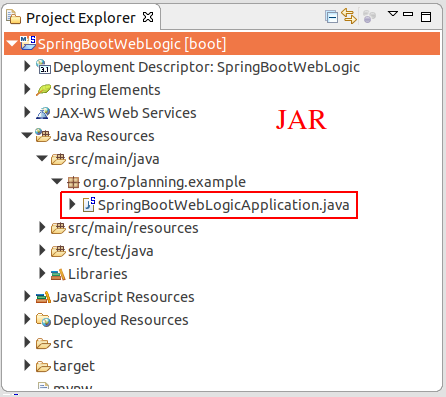Click the Spring Elements leaf icon

coord(43,90)
